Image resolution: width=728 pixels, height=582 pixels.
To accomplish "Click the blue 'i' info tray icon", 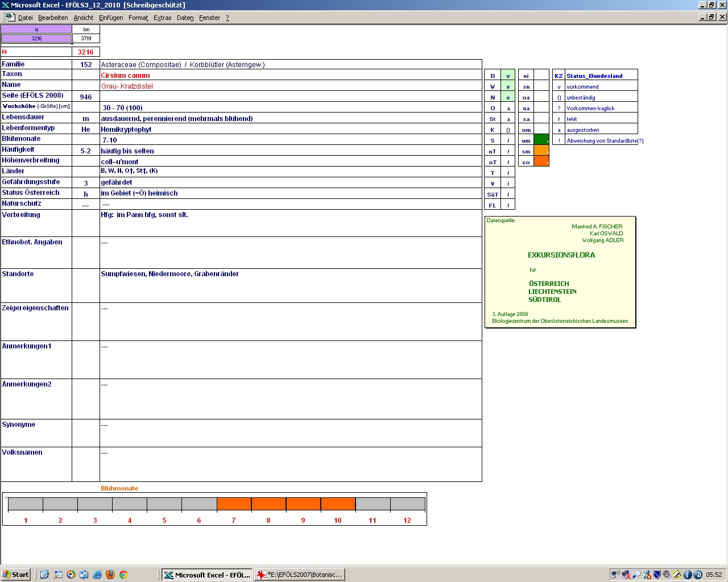I will click(687, 575).
